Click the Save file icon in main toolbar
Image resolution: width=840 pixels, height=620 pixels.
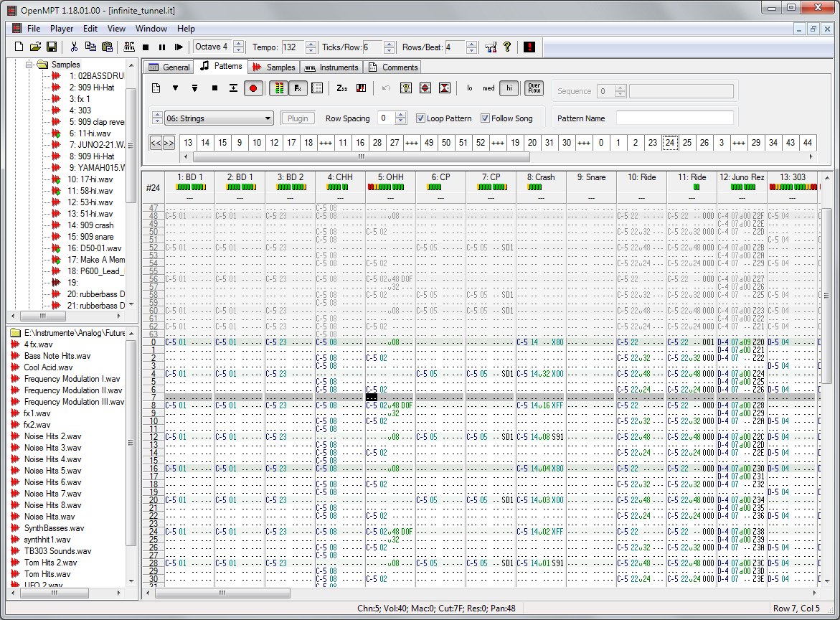(x=52, y=47)
